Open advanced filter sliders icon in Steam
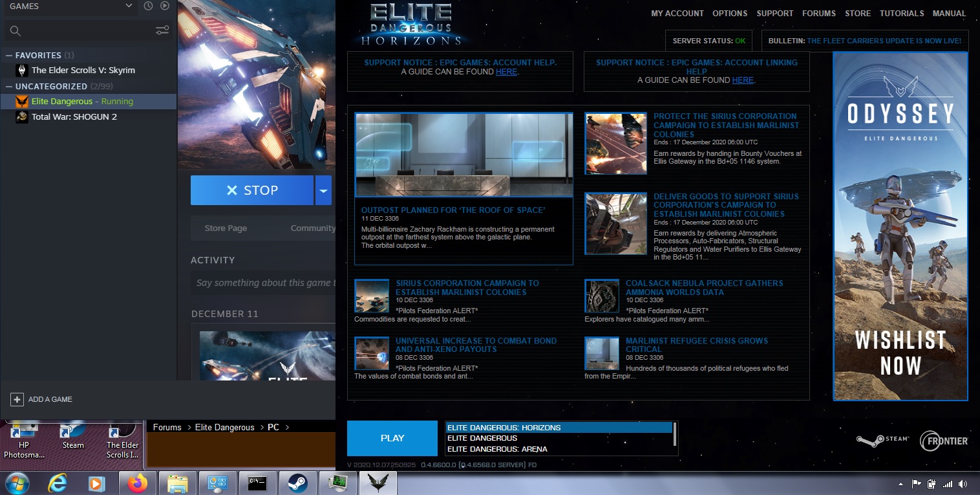This screenshot has width=980, height=495. point(162,31)
